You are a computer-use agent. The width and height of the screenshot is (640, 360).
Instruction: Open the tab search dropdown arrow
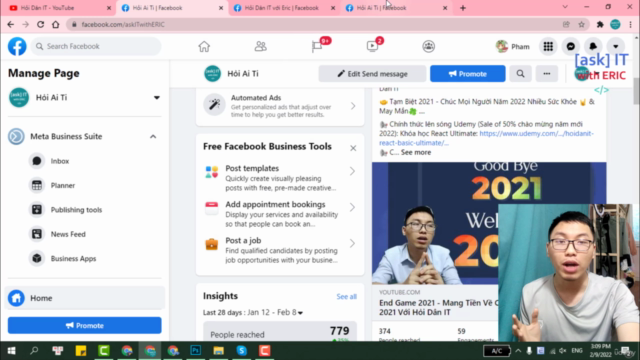click(565, 7)
